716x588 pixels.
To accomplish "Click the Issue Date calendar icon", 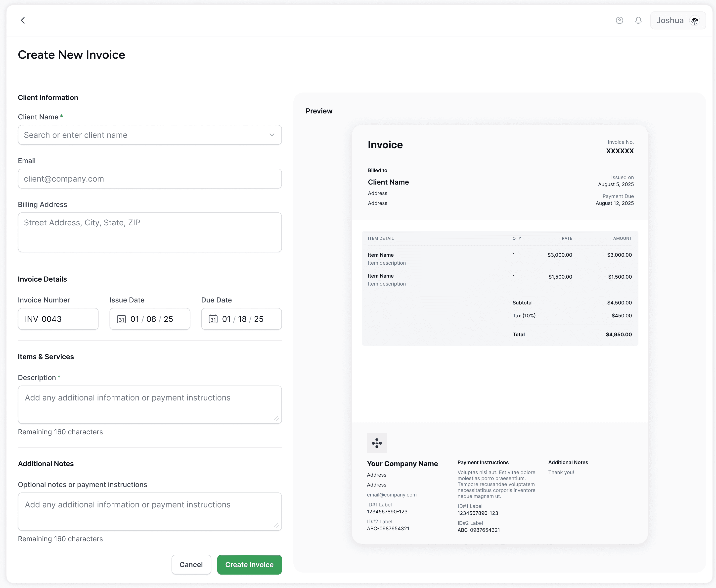I will click(121, 319).
